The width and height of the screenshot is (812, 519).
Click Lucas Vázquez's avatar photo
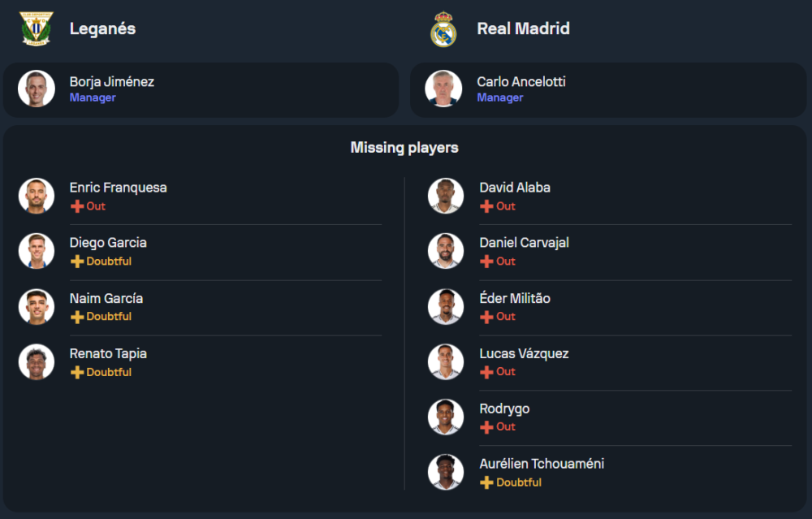[446, 361]
